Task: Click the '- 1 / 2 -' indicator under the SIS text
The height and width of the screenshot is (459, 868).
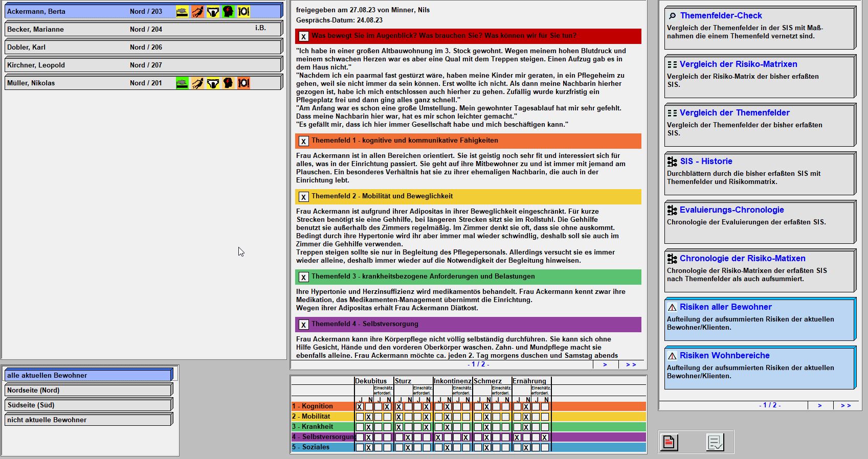Action: [x=478, y=364]
